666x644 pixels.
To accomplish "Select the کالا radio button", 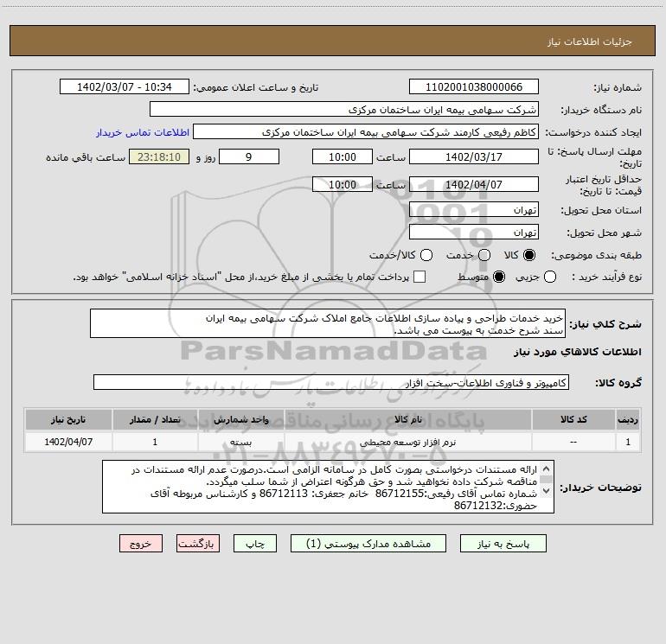I will click(x=529, y=255).
